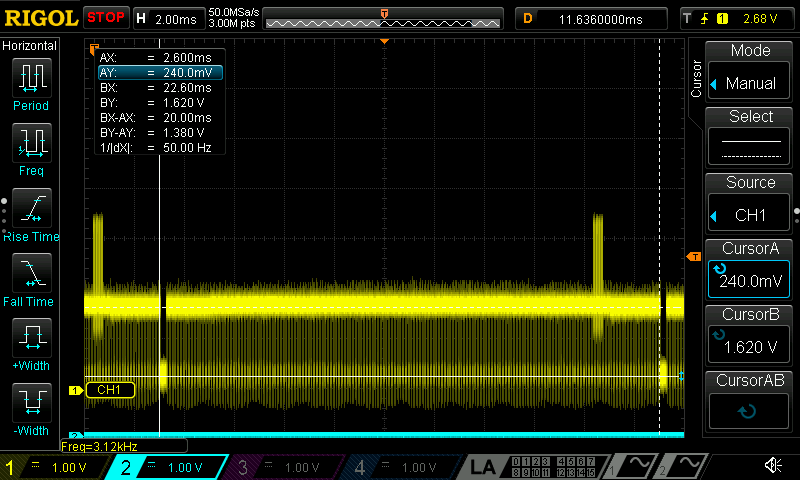800x480 pixels.
Task: Click the CH1 yellow channel label marker
Action: pos(108,390)
